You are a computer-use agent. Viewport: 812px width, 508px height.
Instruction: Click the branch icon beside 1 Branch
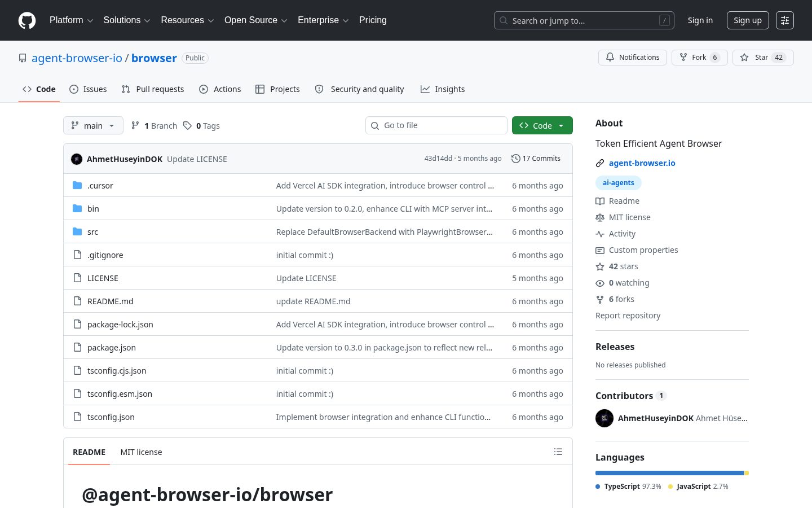click(135, 125)
